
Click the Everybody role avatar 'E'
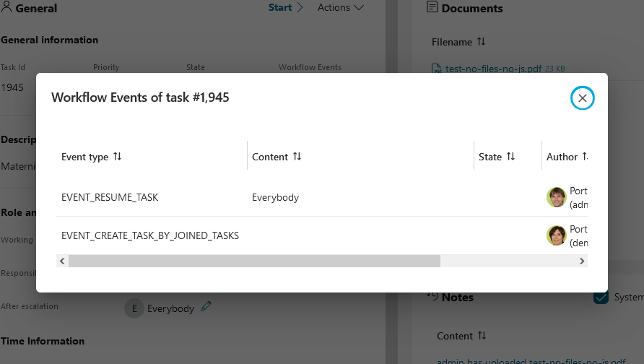click(134, 308)
